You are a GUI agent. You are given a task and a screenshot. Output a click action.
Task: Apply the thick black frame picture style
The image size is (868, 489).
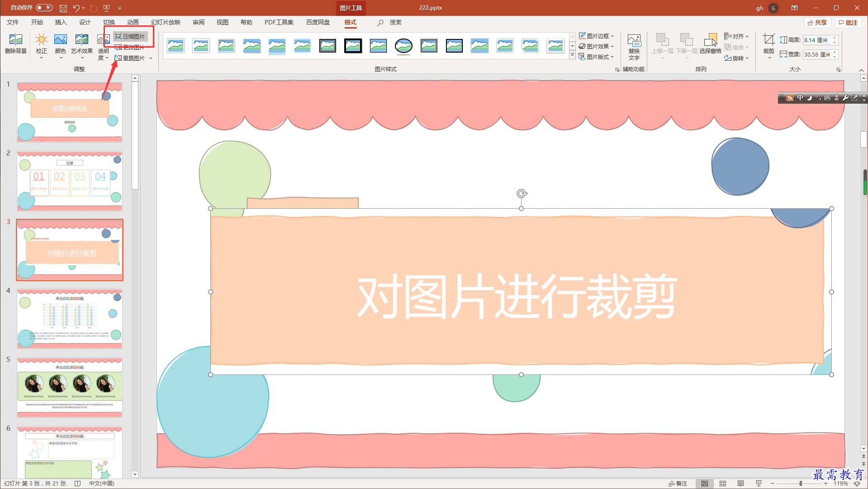353,45
